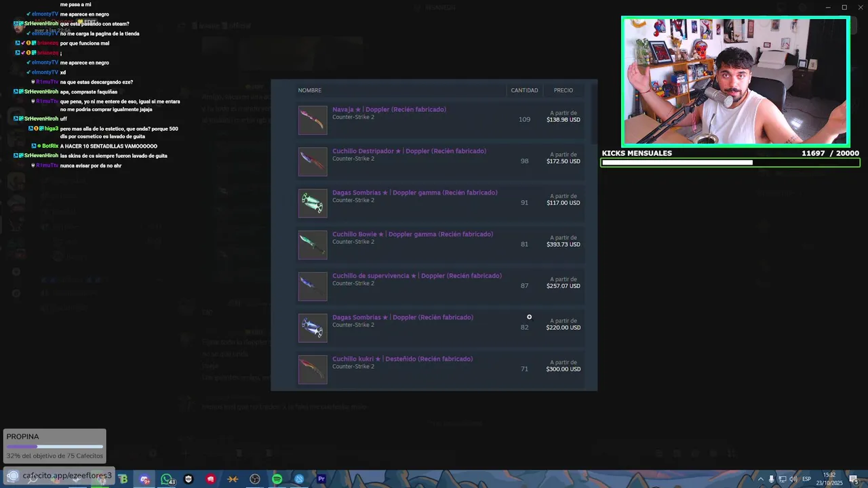Open Spotify from the taskbar

[277, 479]
